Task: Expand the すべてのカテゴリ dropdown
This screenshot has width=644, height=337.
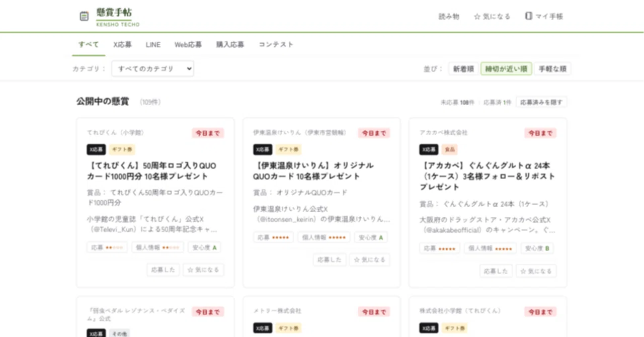Action: [152, 69]
